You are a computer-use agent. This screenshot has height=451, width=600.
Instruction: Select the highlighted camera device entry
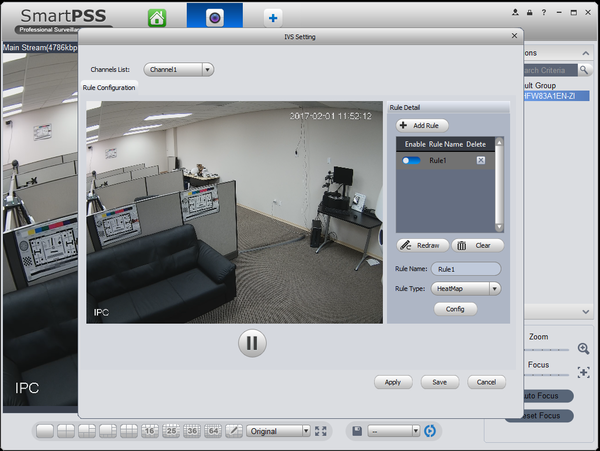(556, 96)
